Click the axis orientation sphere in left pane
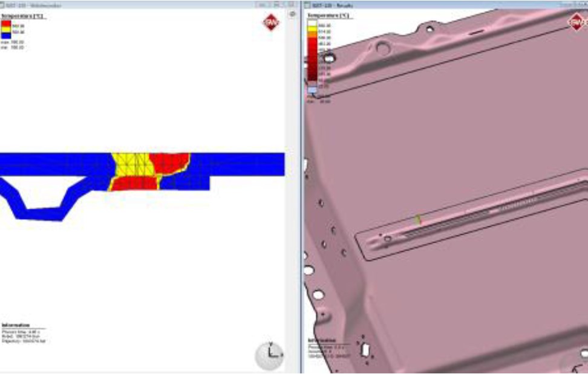The width and height of the screenshot is (588, 374). [268, 355]
